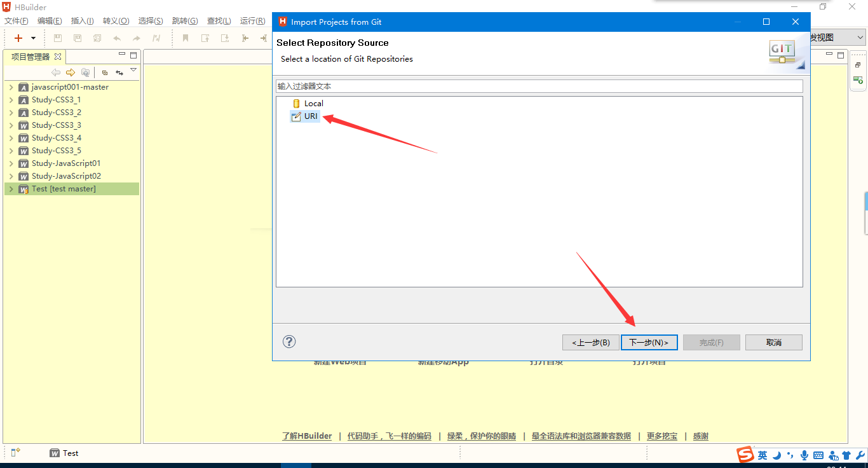The image size is (868, 468).
Task: Click the Redo arrow icon in toolbar
Action: (136, 38)
